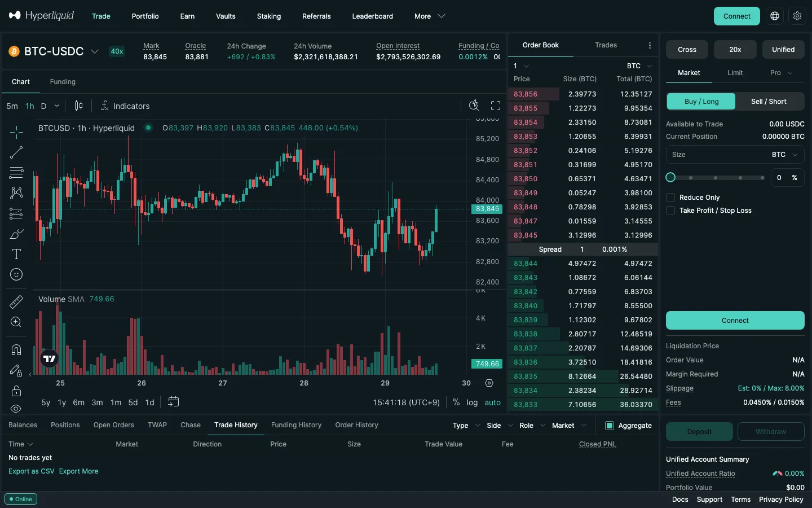
Task: Open the Docs link in footer
Action: 680,500
